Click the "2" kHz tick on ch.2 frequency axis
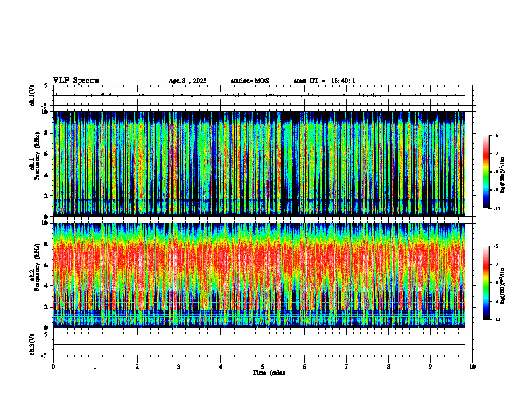Image resolution: width=532 pixels, height=411 pixels. tap(47, 307)
